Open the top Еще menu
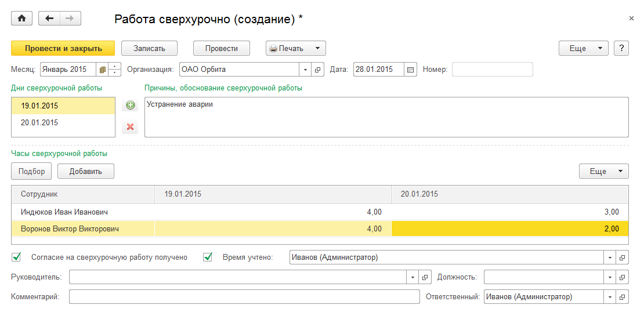 pyautogui.click(x=583, y=49)
